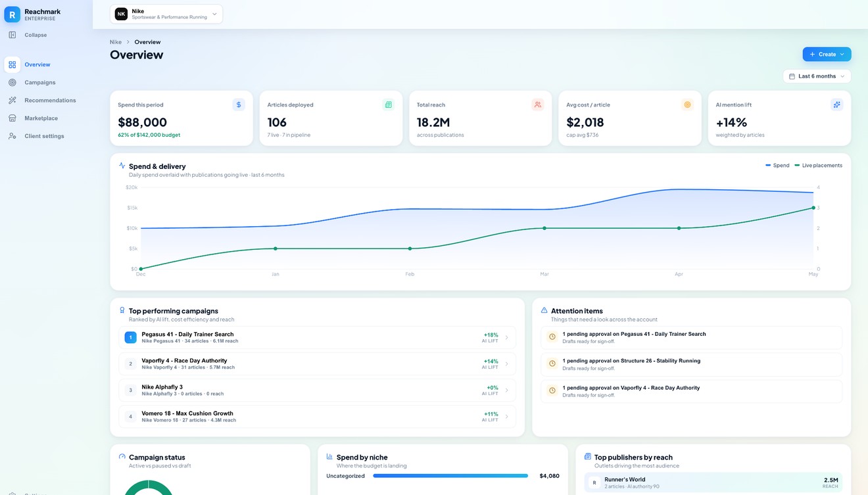Click the clock icon for Vaporfly 4 approval

click(x=552, y=390)
